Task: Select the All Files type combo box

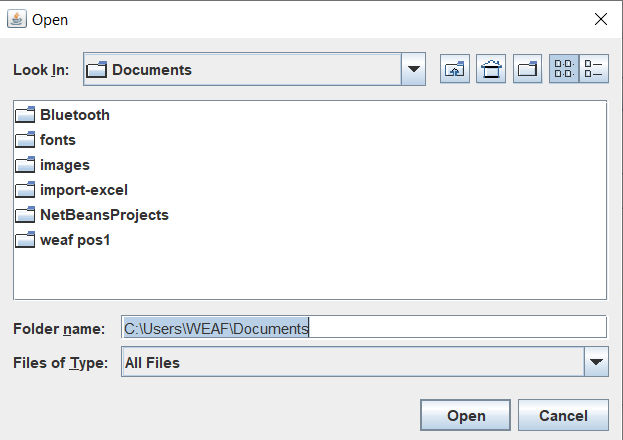Action: coord(352,363)
